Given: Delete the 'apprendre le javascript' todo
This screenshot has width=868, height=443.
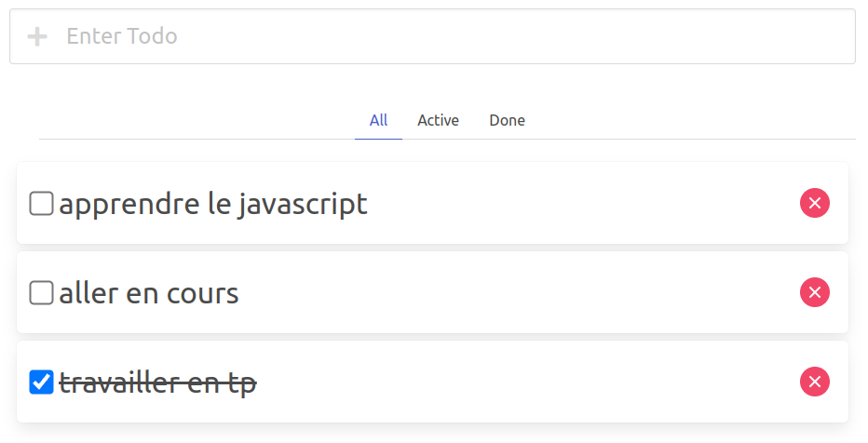Looking at the screenshot, I should pyautogui.click(x=814, y=203).
